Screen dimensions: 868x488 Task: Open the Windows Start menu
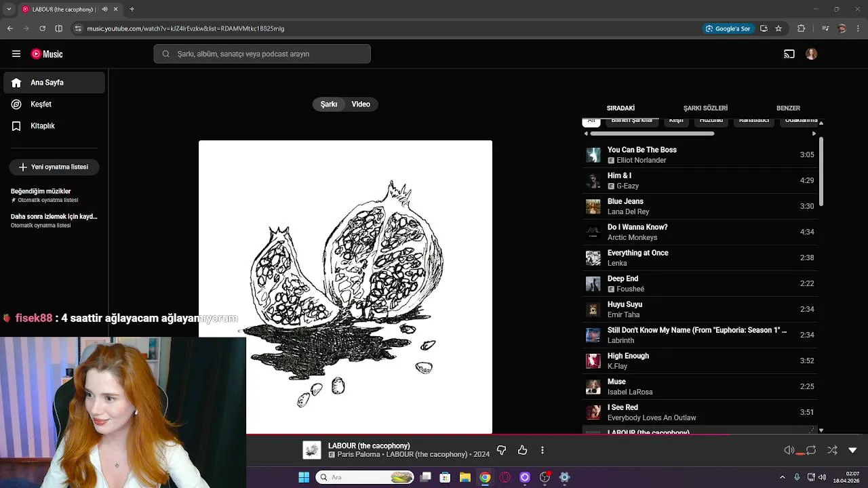point(304,477)
